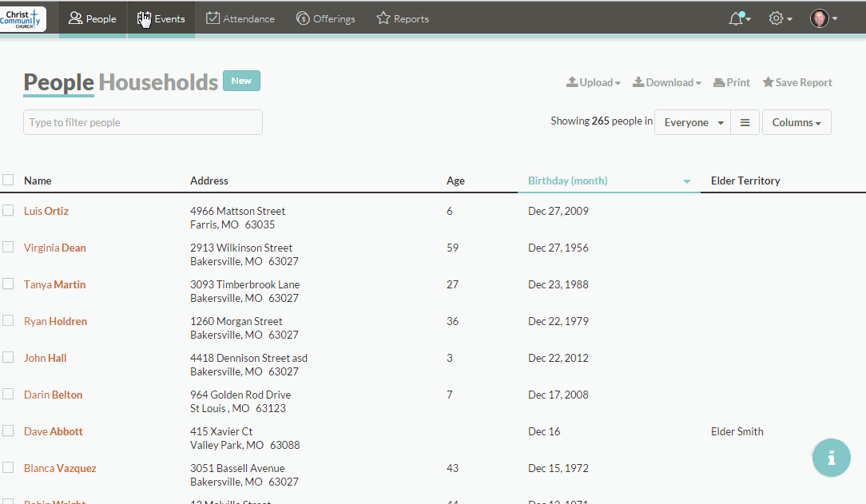
Task: Open the notifications bell
Action: pyautogui.click(x=737, y=18)
